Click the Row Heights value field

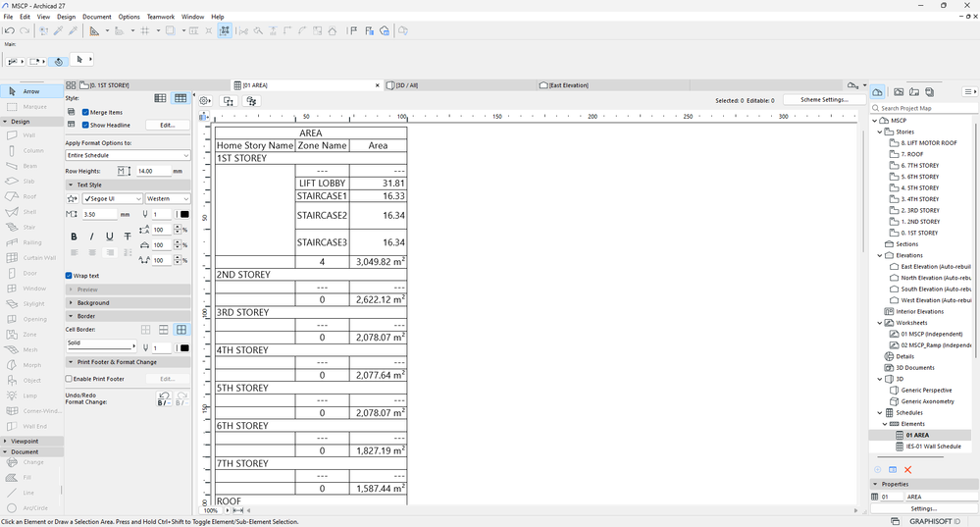pos(153,171)
